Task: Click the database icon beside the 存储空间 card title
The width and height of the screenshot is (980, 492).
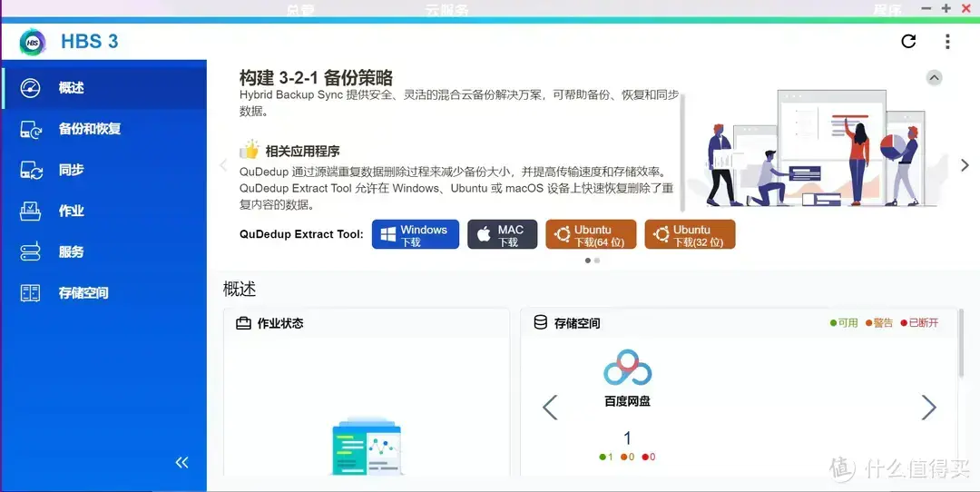Action: tap(540, 322)
